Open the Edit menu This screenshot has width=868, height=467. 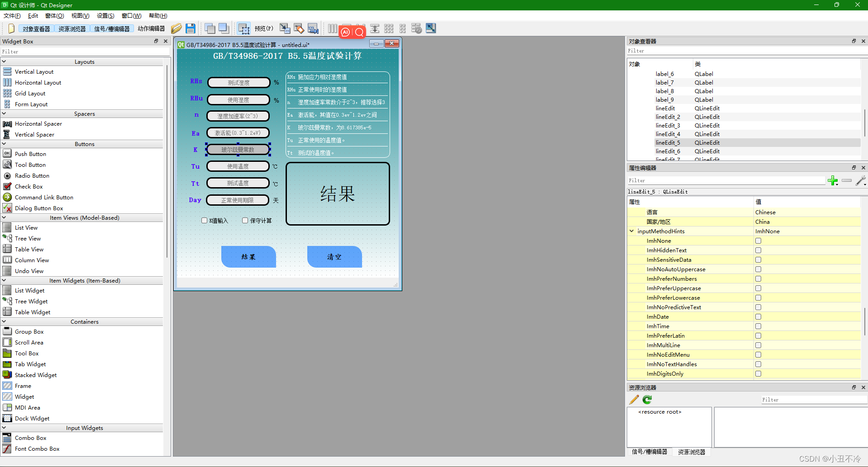[33, 16]
